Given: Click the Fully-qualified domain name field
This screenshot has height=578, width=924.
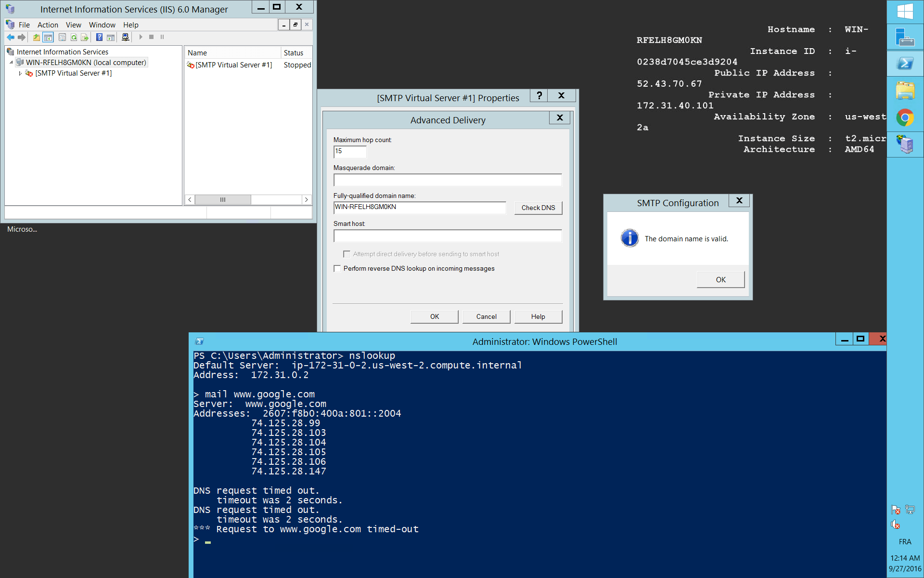Looking at the screenshot, I should [420, 208].
